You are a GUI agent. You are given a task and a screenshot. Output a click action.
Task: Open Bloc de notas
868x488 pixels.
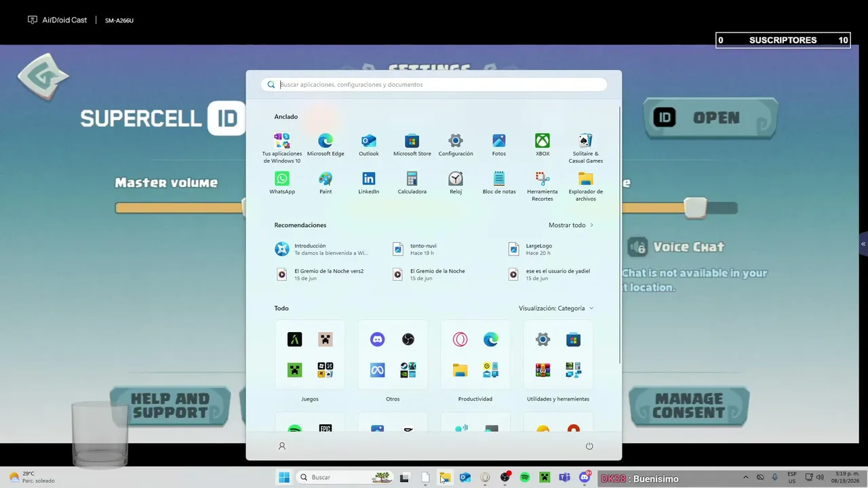tap(499, 183)
